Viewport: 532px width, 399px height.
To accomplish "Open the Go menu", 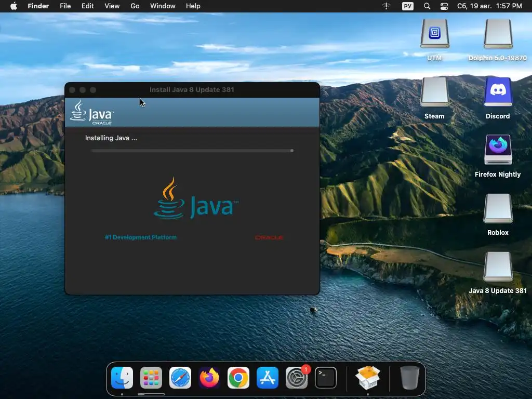I will pyautogui.click(x=135, y=6).
